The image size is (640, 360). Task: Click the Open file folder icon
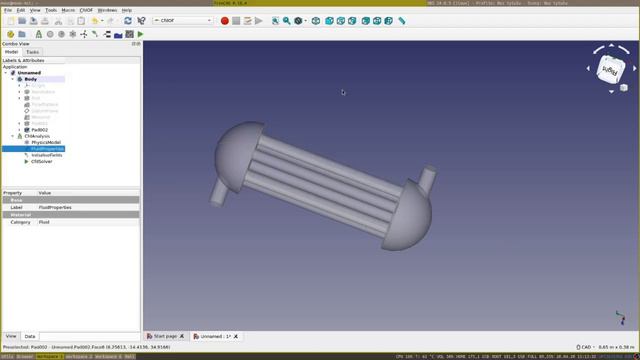22,21
